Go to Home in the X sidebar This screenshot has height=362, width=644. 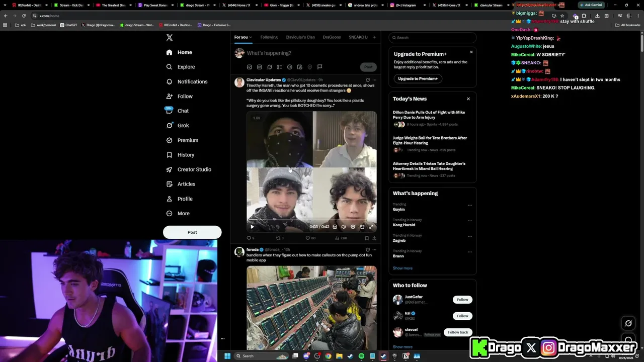click(x=179, y=52)
